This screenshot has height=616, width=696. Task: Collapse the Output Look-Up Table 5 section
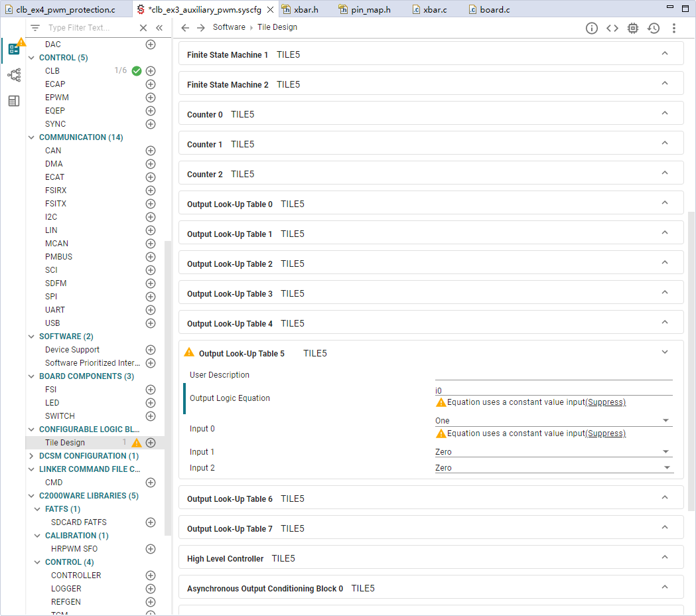point(665,352)
